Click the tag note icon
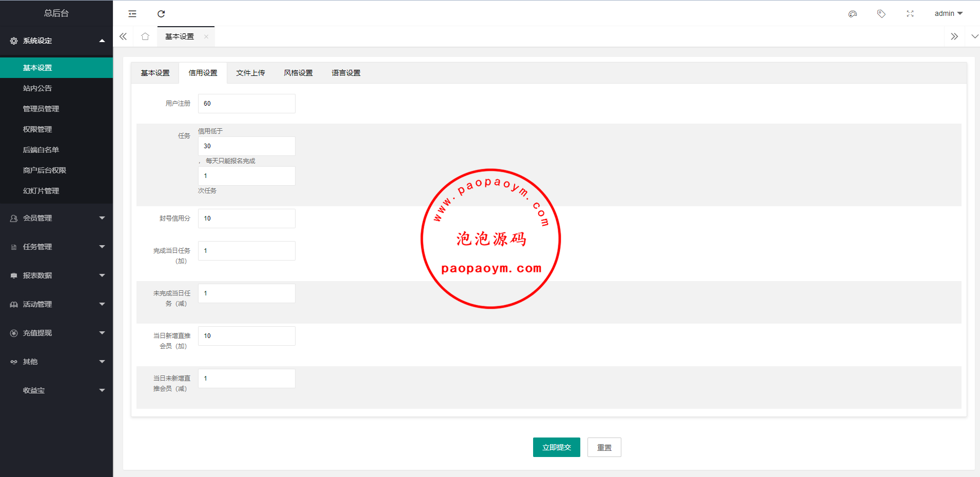The height and width of the screenshot is (477, 980). pyautogui.click(x=881, y=14)
